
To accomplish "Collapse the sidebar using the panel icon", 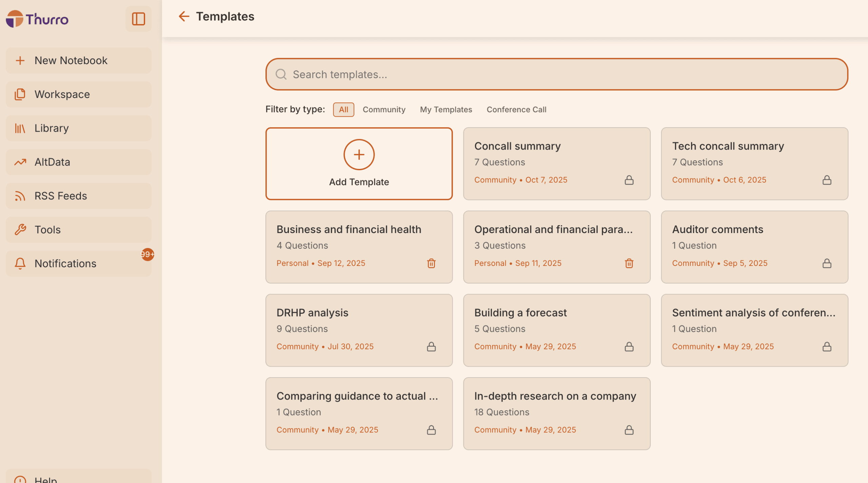I will [138, 19].
